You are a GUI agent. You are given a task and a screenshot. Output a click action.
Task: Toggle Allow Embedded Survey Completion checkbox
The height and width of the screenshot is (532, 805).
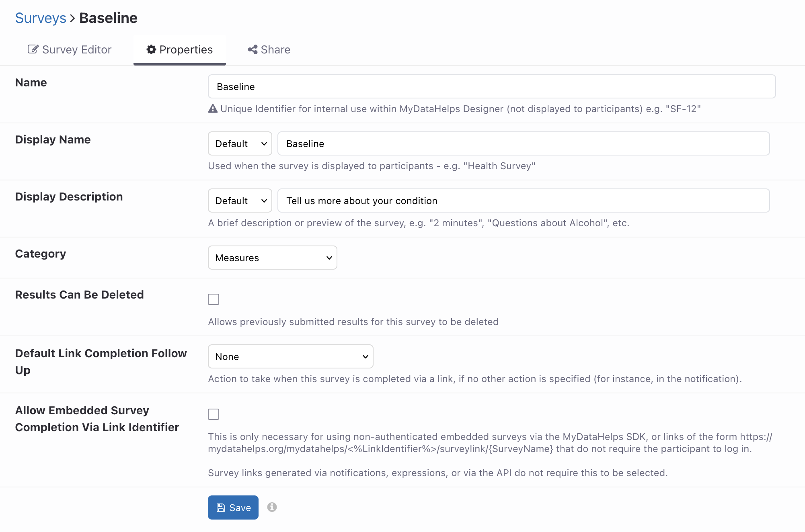pyautogui.click(x=214, y=414)
